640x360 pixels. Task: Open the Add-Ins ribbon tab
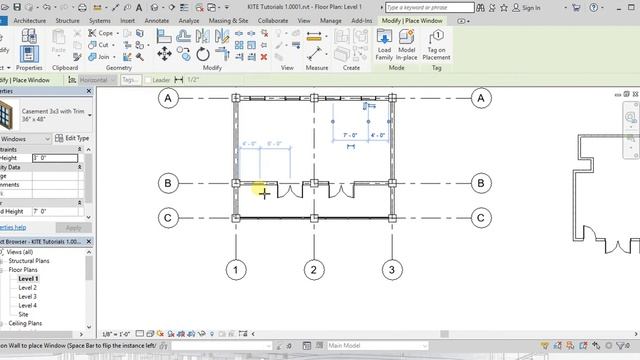tap(362, 20)
